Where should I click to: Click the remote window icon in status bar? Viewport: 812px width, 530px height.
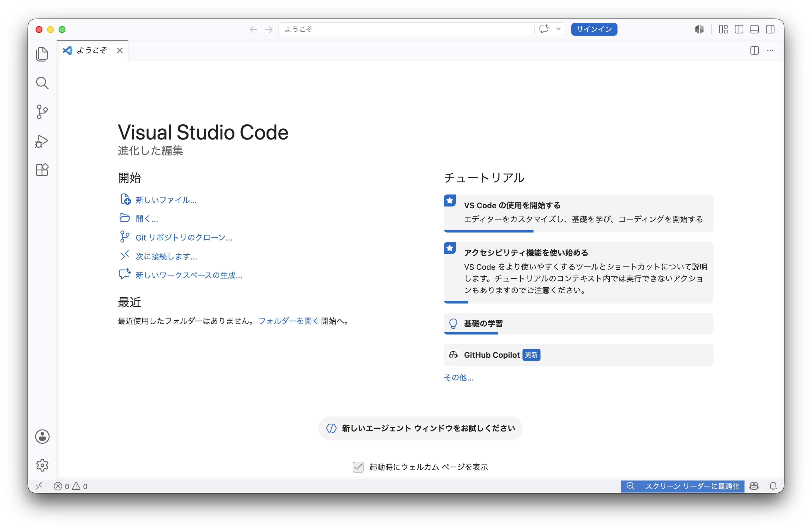click(39, 486)
